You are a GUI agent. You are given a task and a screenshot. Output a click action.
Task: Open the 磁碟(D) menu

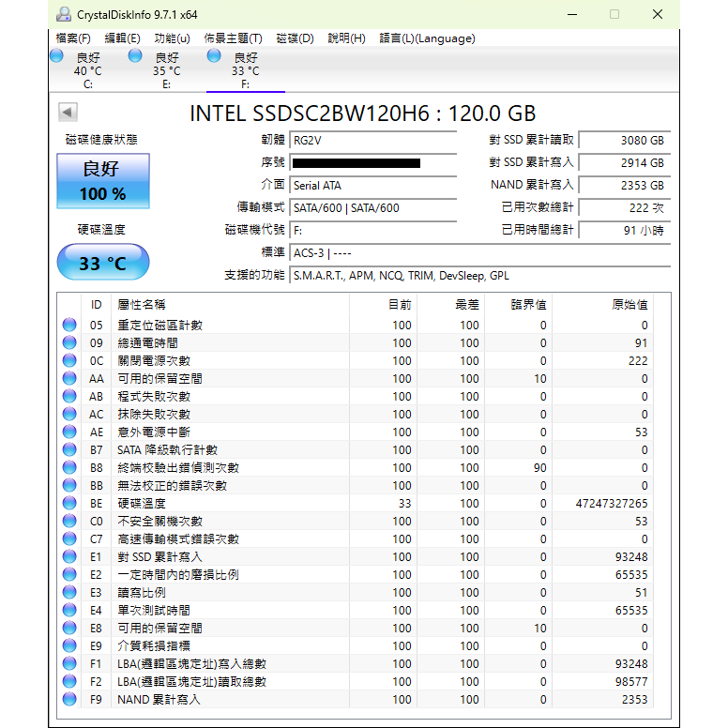point(295,38)
